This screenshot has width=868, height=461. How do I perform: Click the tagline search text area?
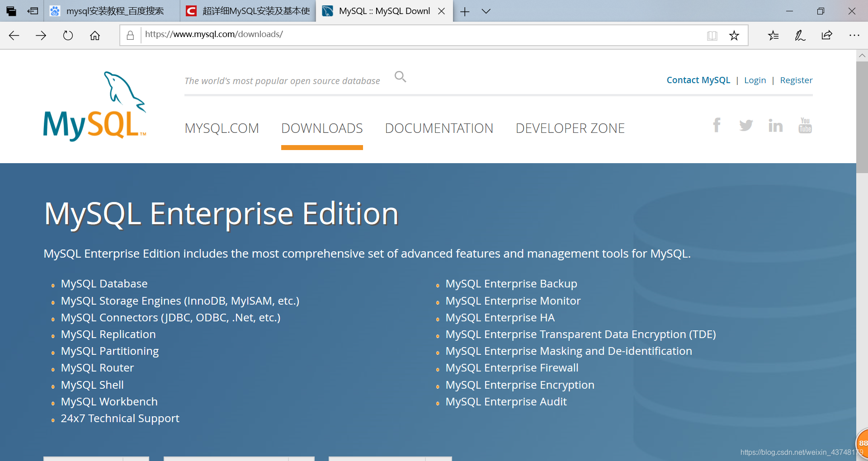282,81
